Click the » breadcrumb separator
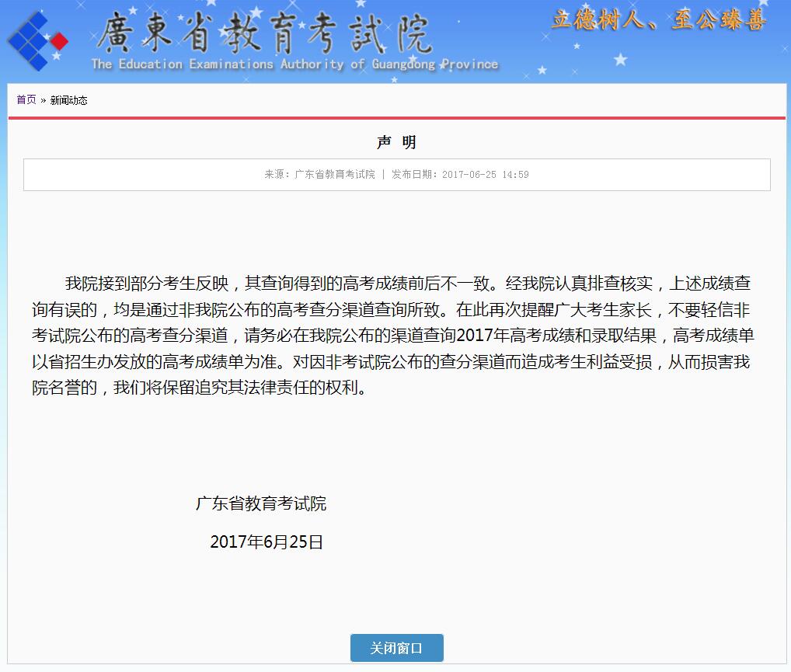 [44, 100]
